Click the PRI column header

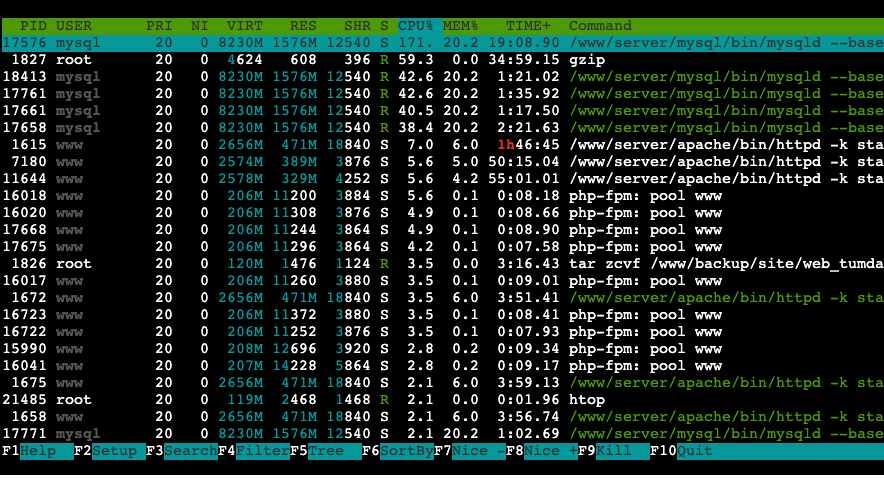159,26
